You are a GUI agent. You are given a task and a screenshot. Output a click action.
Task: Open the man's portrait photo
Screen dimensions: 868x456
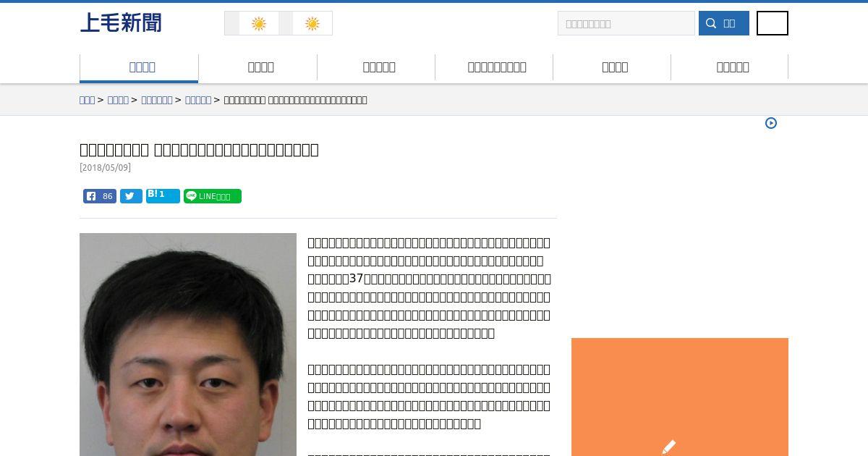pyautogui.click(x=188, y=345)
